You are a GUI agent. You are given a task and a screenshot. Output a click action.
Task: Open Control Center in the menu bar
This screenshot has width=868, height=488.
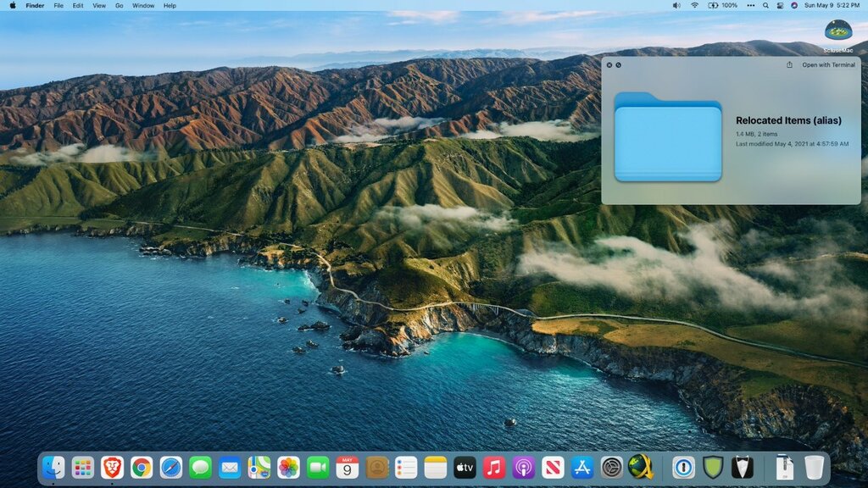click(780, 5)
